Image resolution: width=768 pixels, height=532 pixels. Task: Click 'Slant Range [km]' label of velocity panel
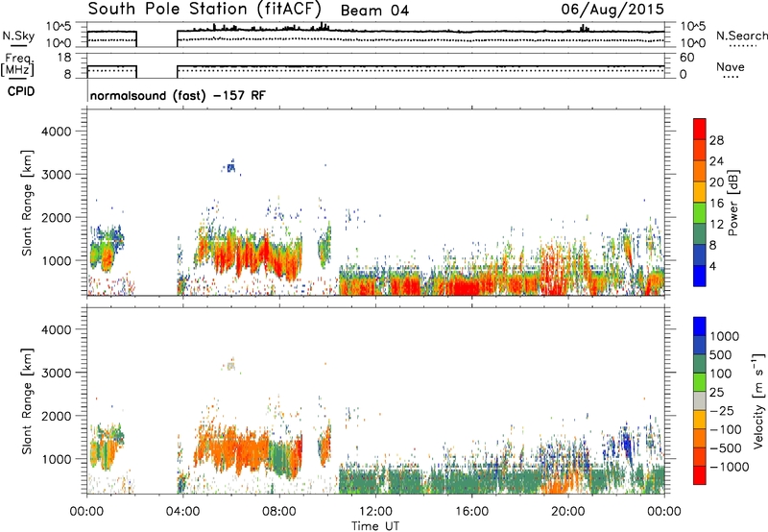27,401
